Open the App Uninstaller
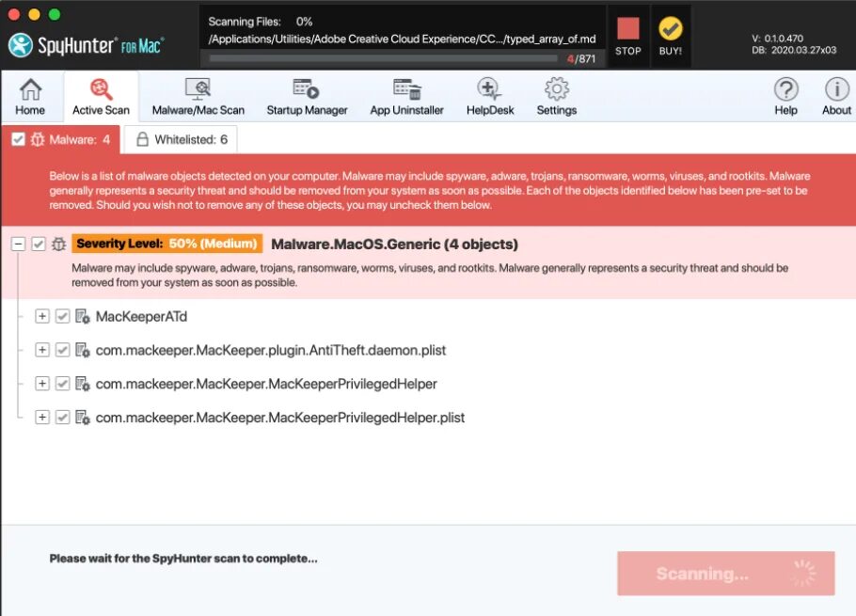 pos(406,97)
